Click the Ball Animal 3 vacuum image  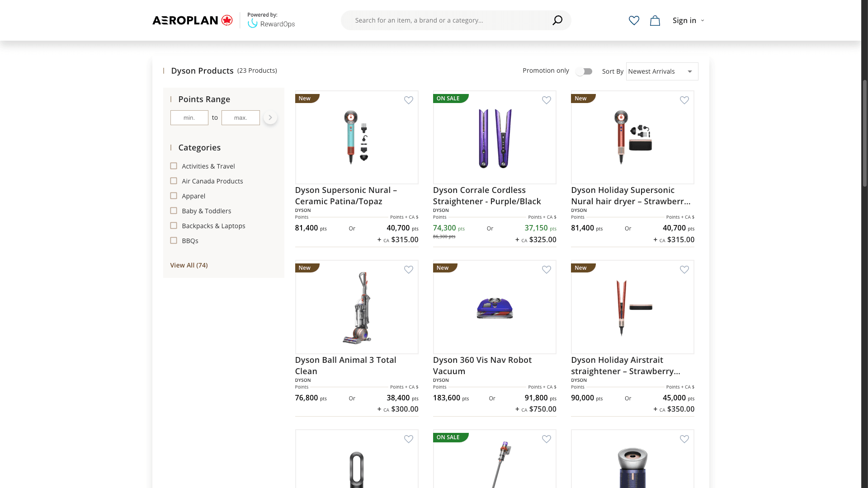357,307
